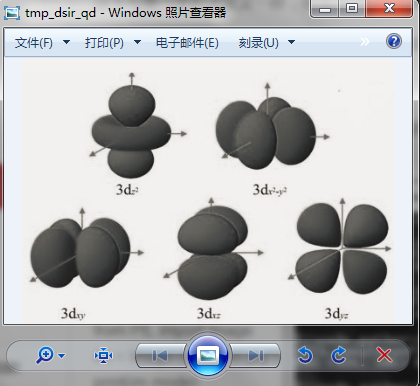Minimize the photo viewer window

(324, 9)
